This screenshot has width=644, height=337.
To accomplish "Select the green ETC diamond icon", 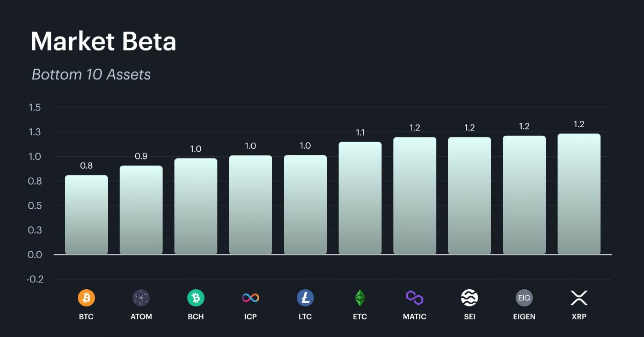I will [360, 297].
